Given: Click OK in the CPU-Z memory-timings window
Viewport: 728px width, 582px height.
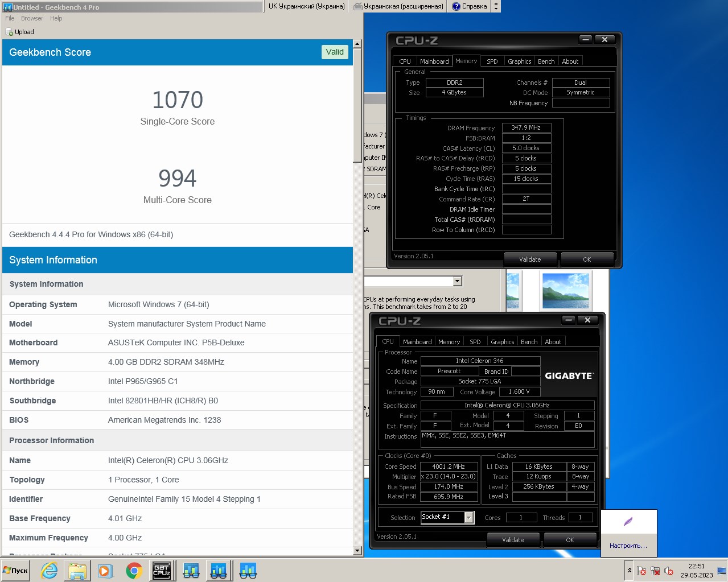Looking at the screenshot, I should pos(587,259).
